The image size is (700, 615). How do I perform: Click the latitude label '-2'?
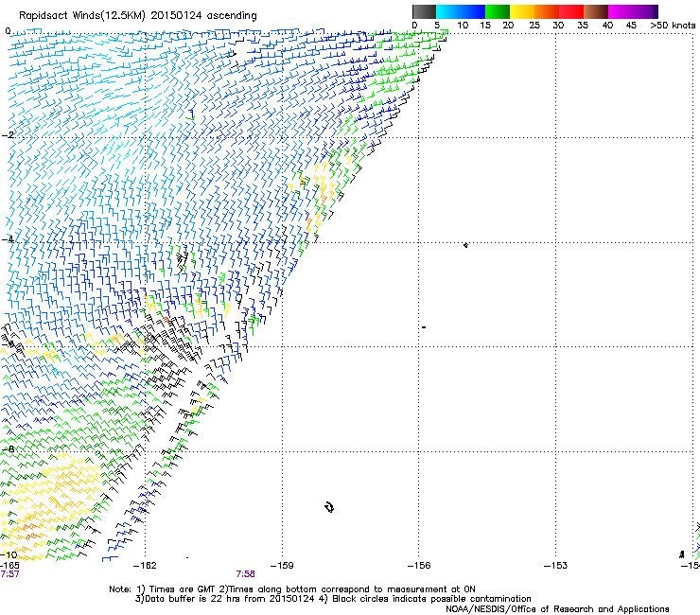tap(8, 135)
